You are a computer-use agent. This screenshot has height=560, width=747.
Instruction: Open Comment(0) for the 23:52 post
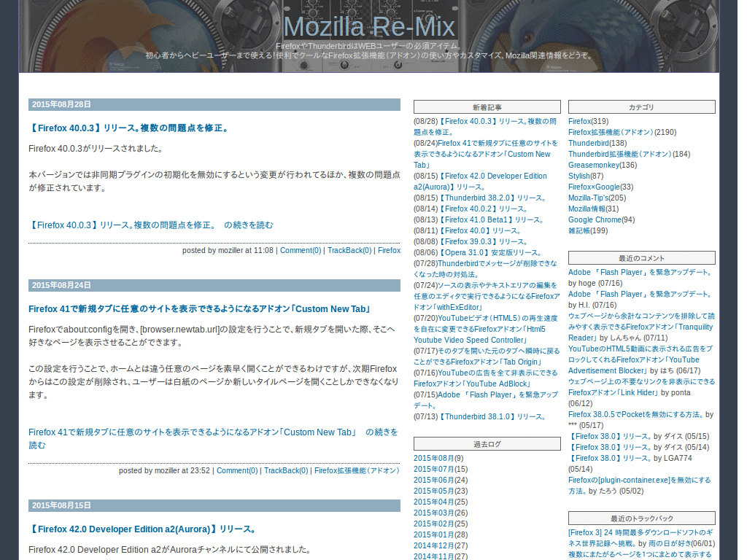pyautogui.click(x=237, y=470)
